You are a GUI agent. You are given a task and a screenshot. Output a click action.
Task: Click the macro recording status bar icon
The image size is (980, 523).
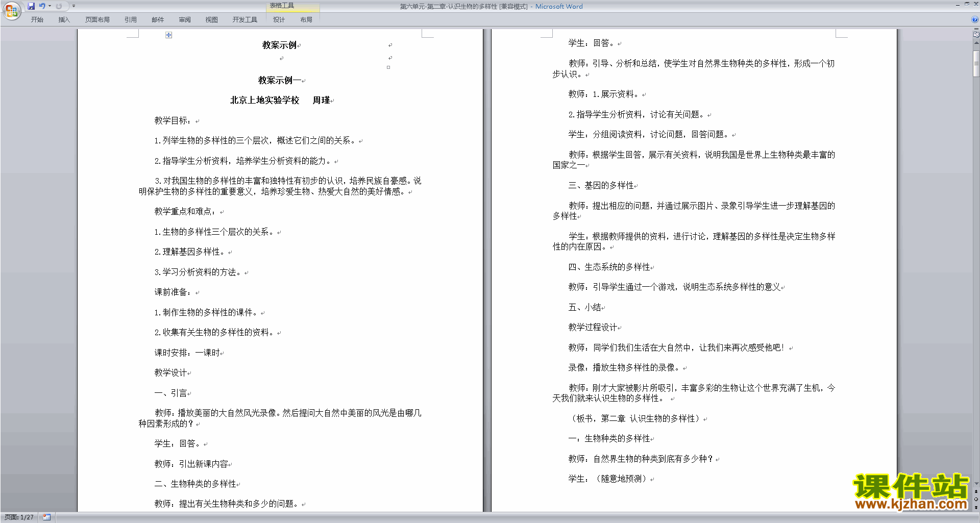(46, 517)
